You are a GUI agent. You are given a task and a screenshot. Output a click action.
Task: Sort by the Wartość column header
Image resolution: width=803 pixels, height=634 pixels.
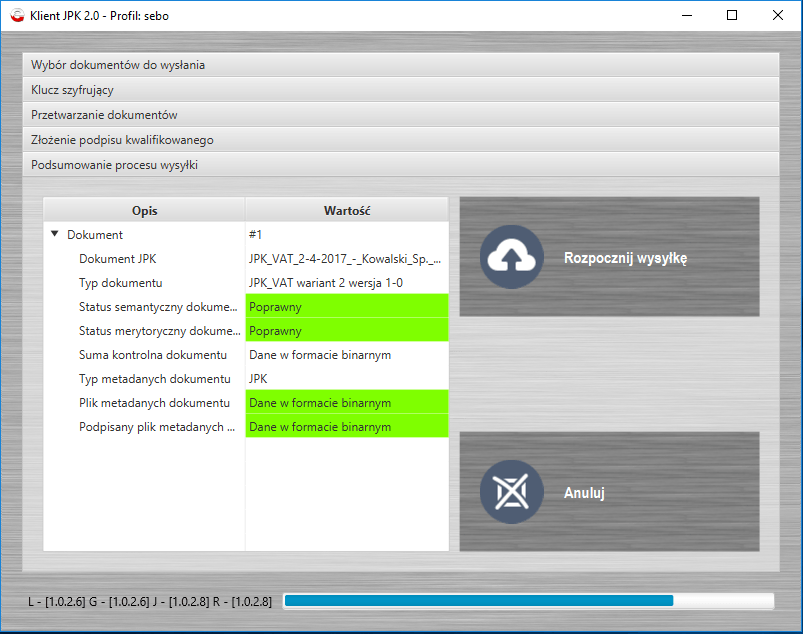tap(347, 211)
